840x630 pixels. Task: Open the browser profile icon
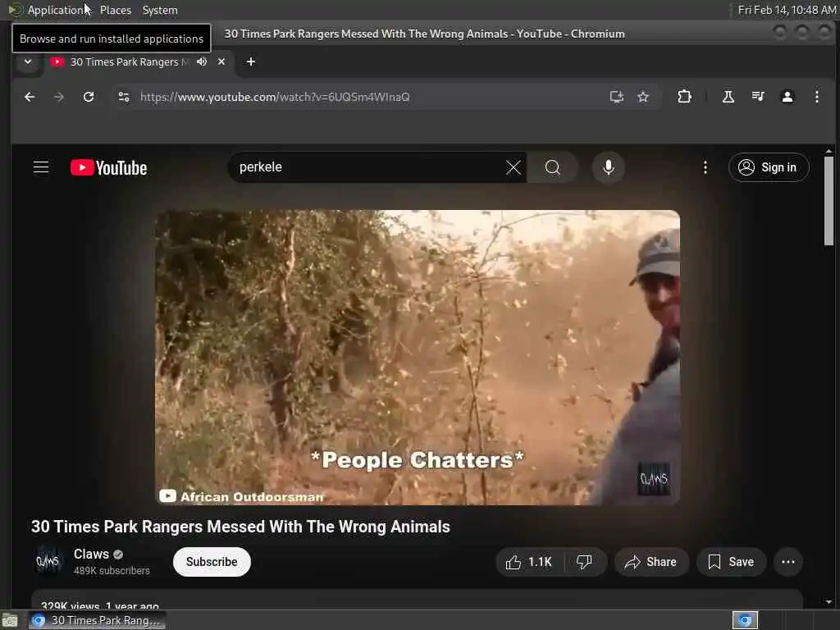point(787,97)
